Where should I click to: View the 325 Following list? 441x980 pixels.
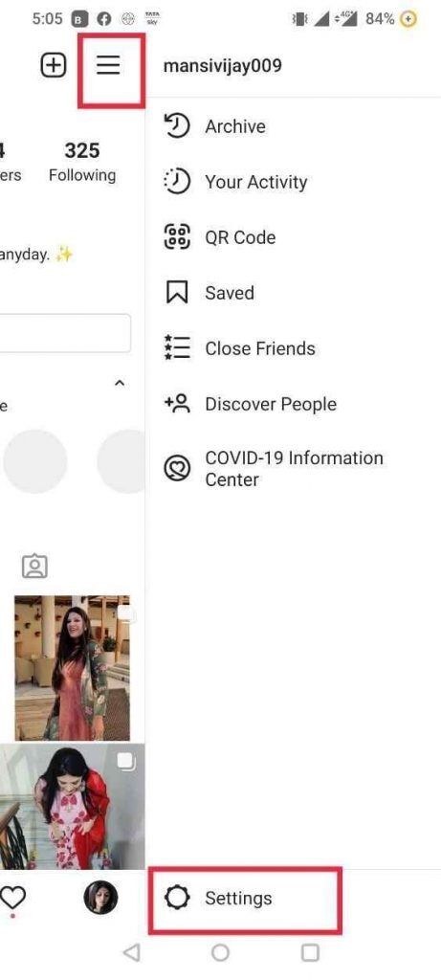tap(82, 162)
